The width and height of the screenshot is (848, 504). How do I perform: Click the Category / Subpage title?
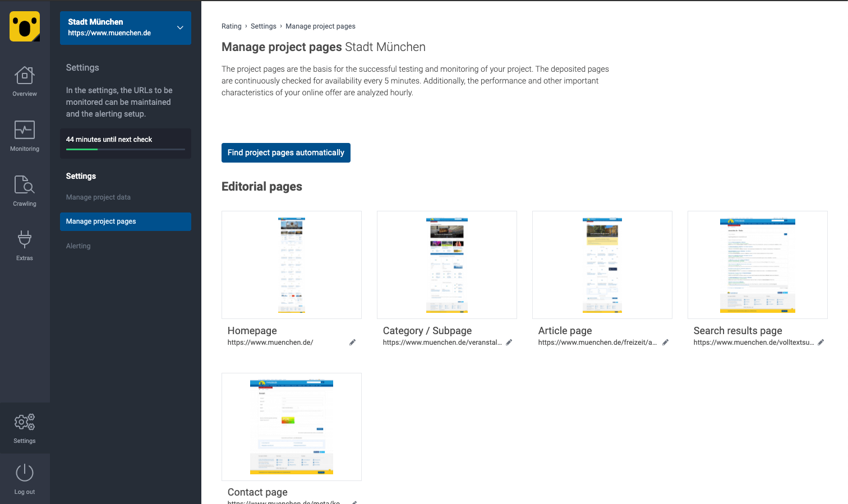point(427,331)
